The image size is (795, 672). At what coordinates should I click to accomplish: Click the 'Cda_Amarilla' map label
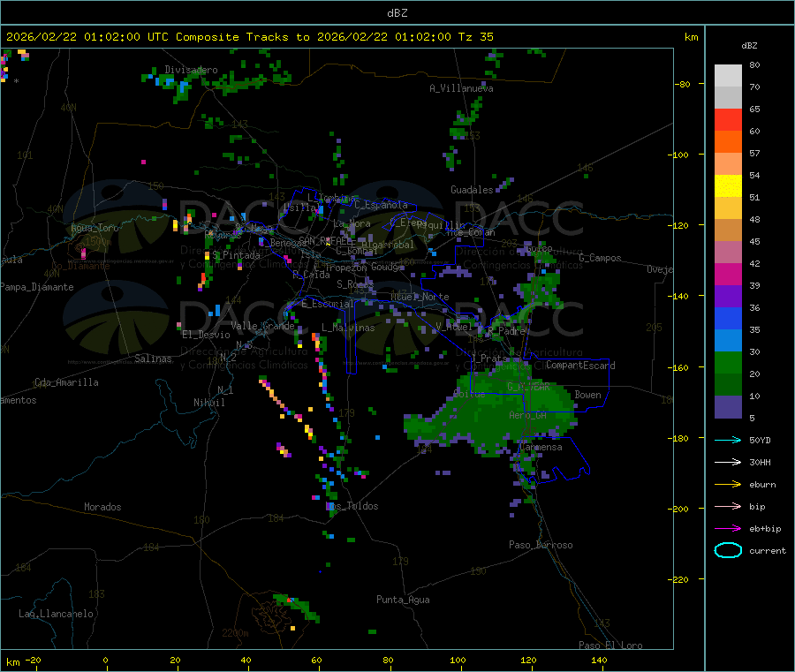click(66, 382)
